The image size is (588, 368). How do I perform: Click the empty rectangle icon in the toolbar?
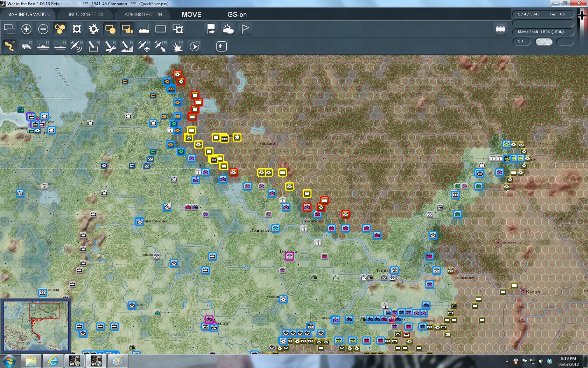click(161, 29)
